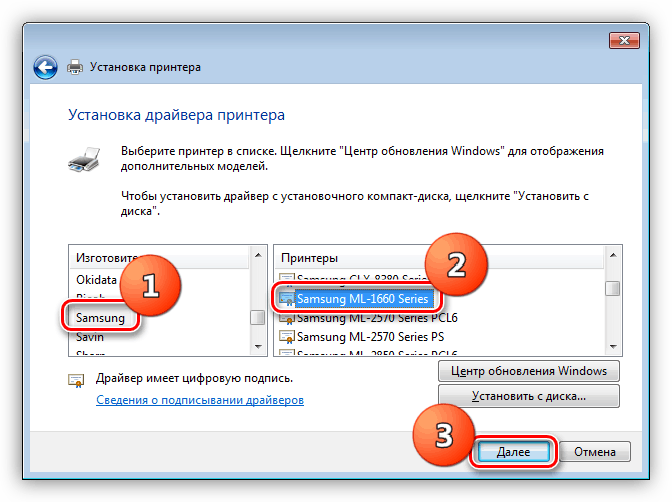Click icon of Samsung ML-2570 Series PCL6
The image size is (672, 502).
287,318
